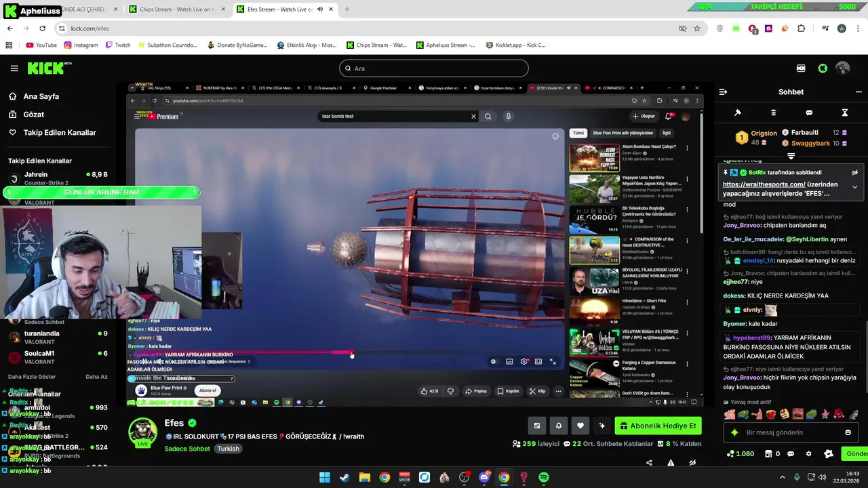Open a new browser tab

pos(347,9)
